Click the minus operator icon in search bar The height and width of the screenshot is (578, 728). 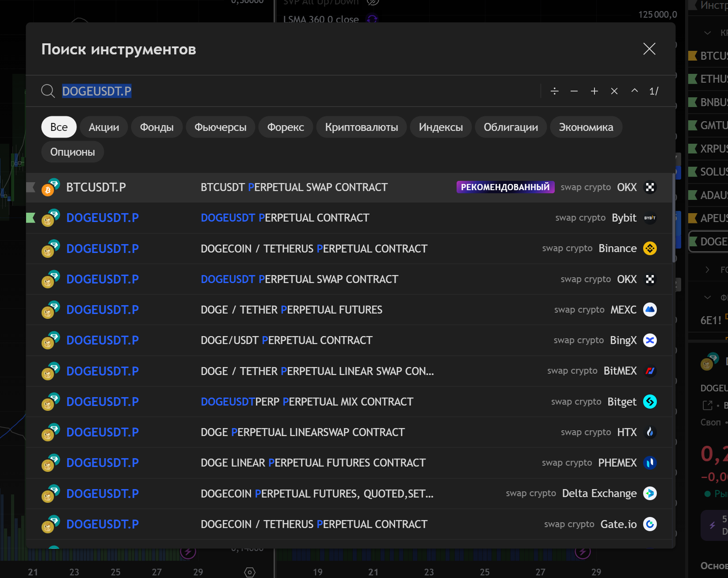574,91
